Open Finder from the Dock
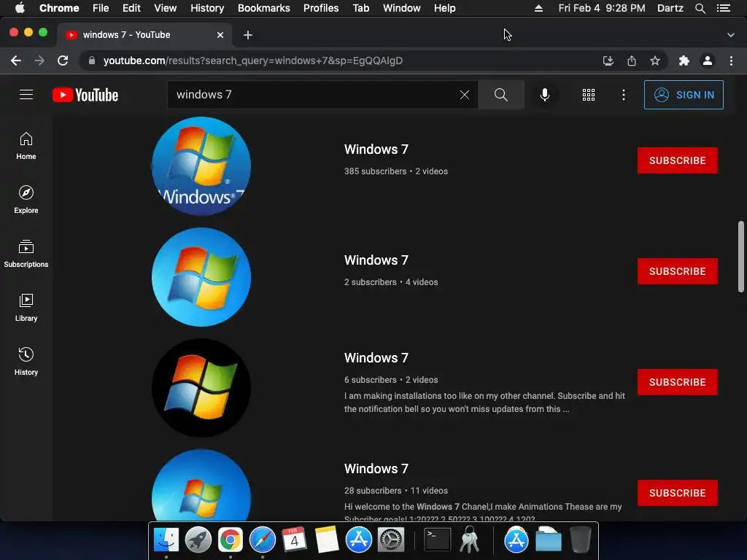The height and width of the screenshot is (560, 747). tap(166, 540)
